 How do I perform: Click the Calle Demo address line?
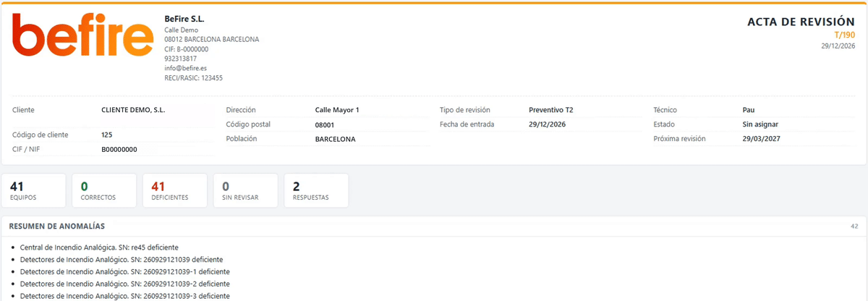click(182, 30)
